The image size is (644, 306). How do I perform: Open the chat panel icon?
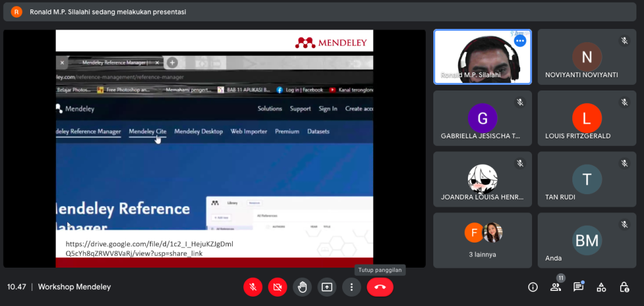(579, 287)
